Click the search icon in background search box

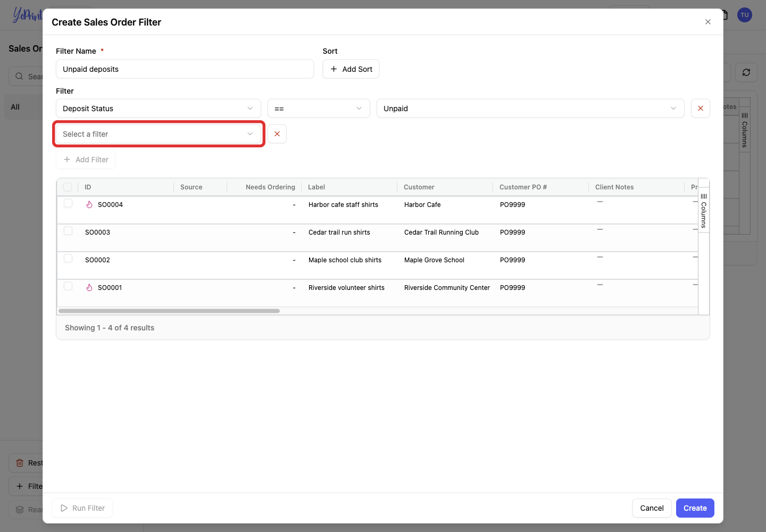click(19, 76)
